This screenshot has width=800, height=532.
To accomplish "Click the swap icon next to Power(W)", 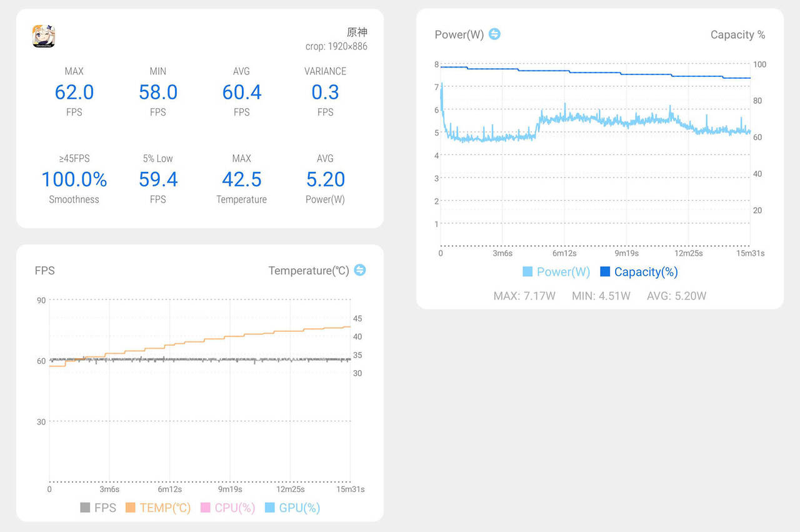I will point(494,34).
